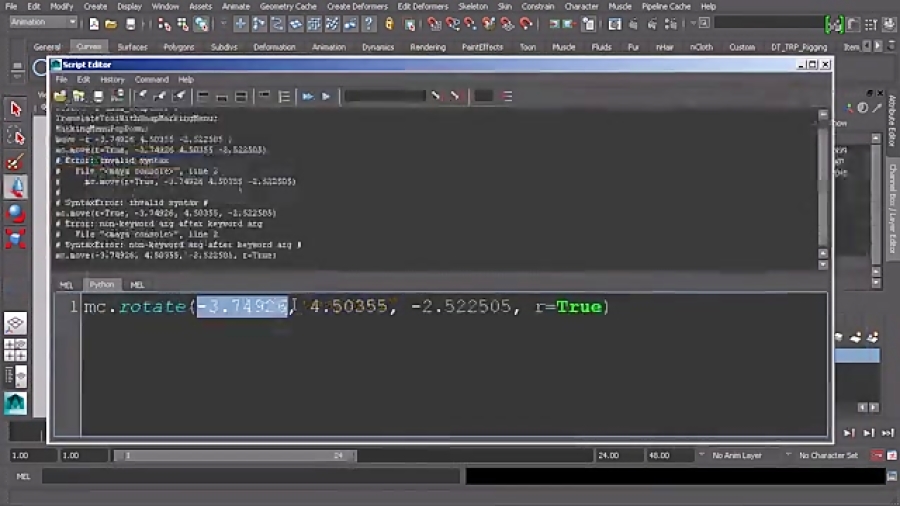Toggle Select by hierarchy mode icon

164,24
